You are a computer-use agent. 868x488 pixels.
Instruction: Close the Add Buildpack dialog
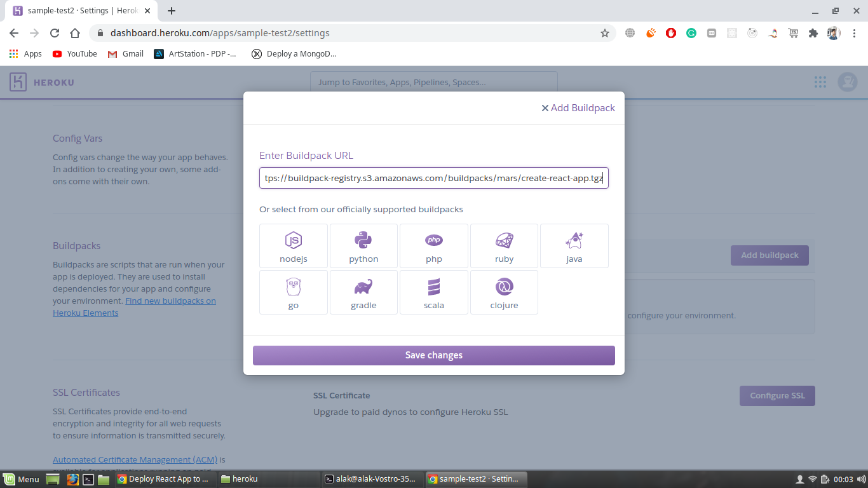tap(545, 108)
